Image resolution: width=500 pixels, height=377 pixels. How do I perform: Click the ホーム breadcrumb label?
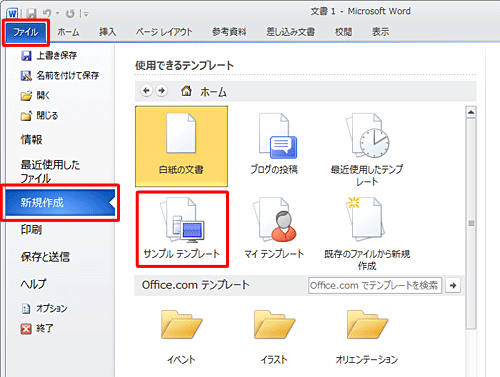coord(213,92)
